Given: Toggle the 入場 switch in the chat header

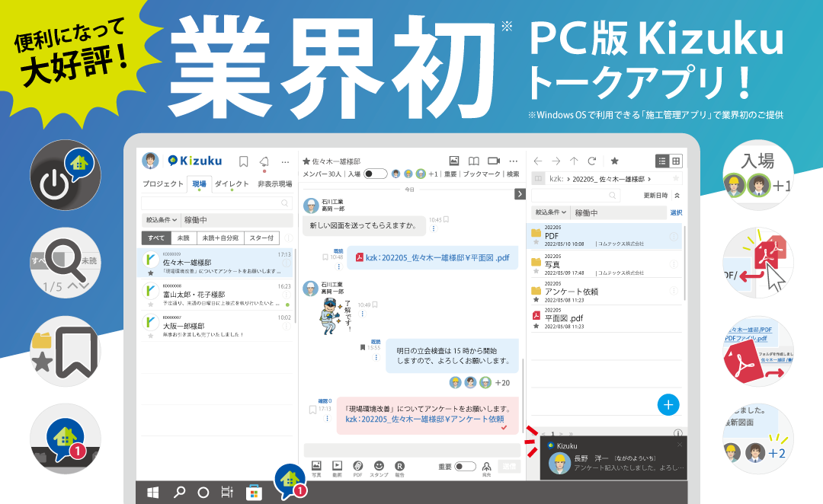Looking at the screenshot, I should click(375, 173).
